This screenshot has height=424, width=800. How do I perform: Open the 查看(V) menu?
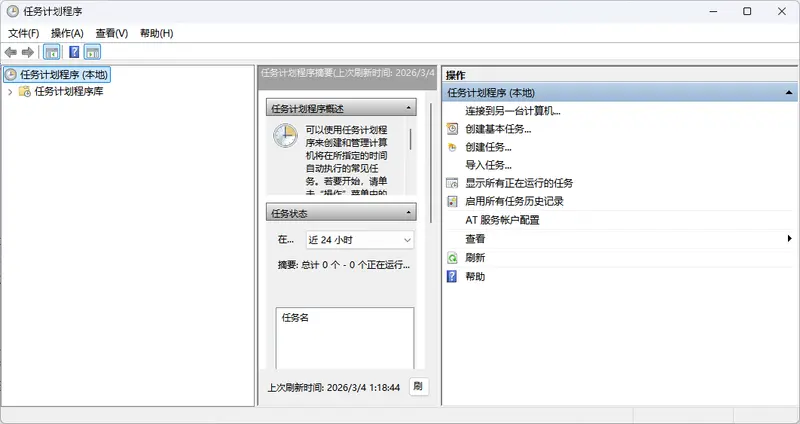(x=112, y=34)
